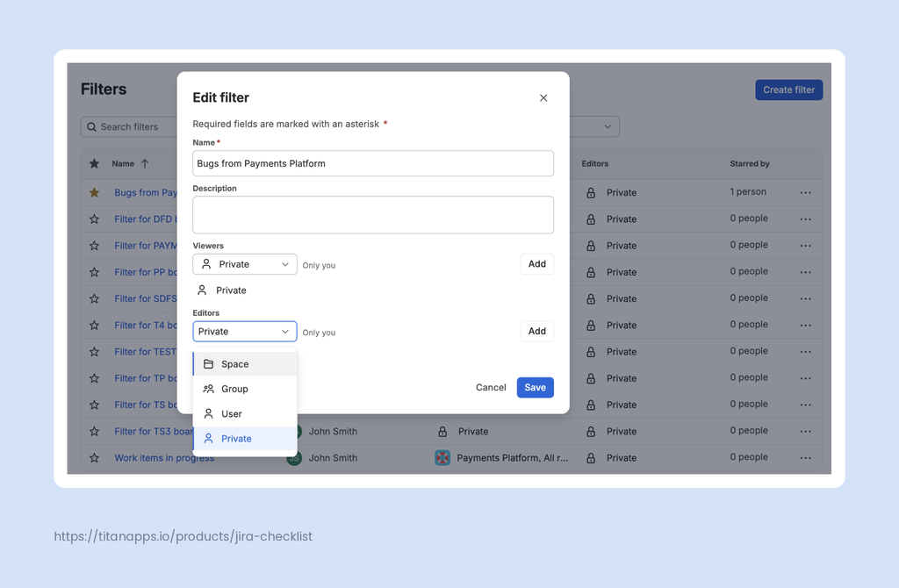Select Private option in the dropdown list
The height and width of the screenshot is (588, 899).
click(246, 439)
